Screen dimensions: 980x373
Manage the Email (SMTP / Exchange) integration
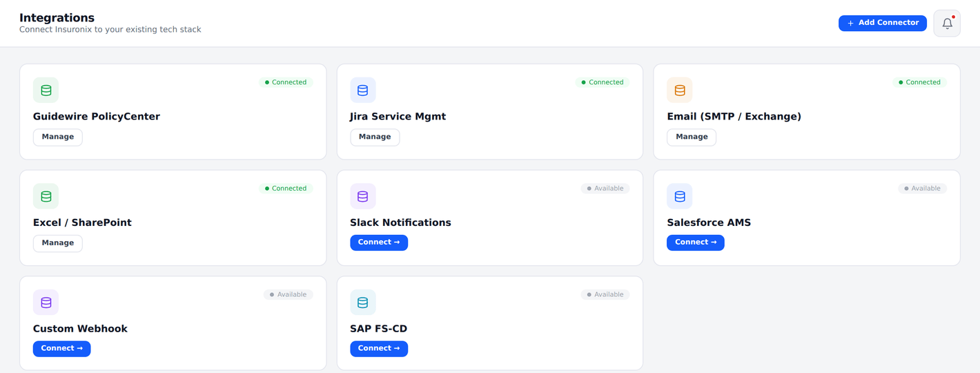click(x=692, y=137)
